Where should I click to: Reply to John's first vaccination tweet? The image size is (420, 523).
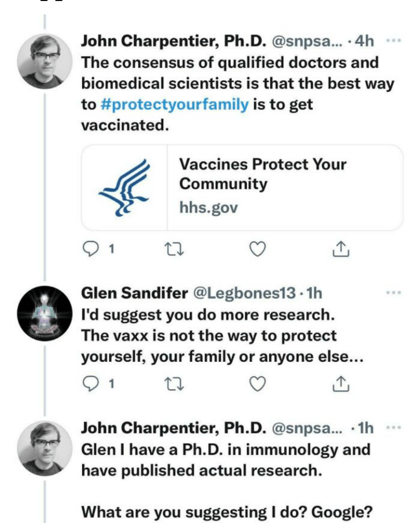point(90,249)
